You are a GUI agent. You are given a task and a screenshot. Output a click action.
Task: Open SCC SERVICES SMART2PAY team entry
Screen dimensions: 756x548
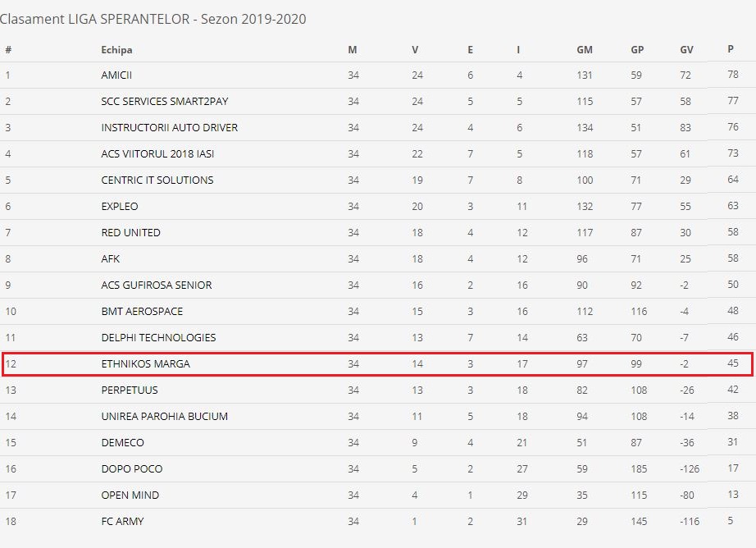[x=165, y=101]
